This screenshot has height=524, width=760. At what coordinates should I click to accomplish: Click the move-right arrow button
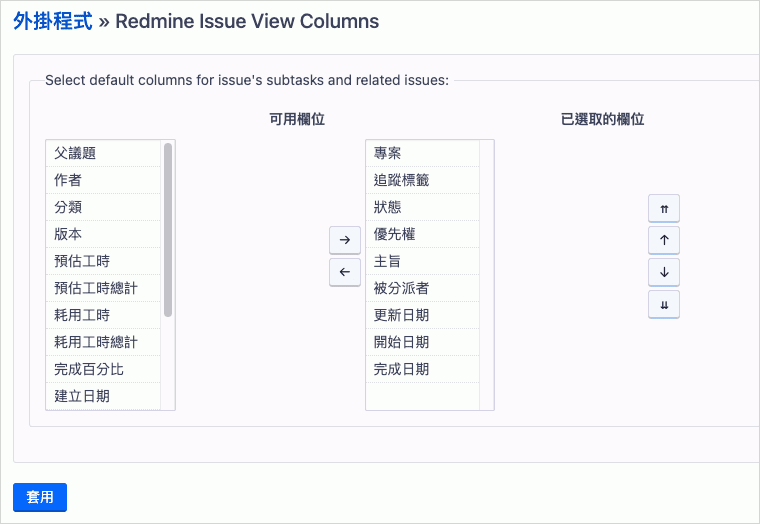pos(345,240)
